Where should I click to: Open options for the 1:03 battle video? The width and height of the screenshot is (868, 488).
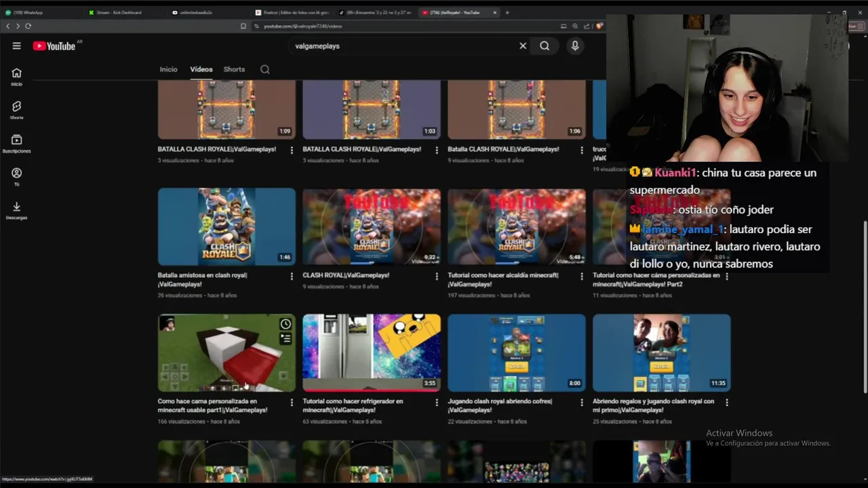pos(437,150)
